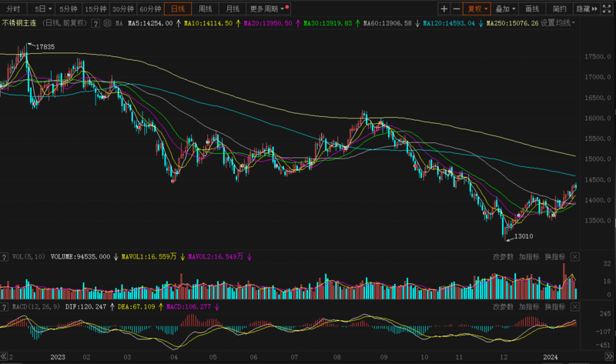The height and width of the screenshot is (364, 616).
Task: Click 换指标 in the VOL panel
Action: pos(554,256)
